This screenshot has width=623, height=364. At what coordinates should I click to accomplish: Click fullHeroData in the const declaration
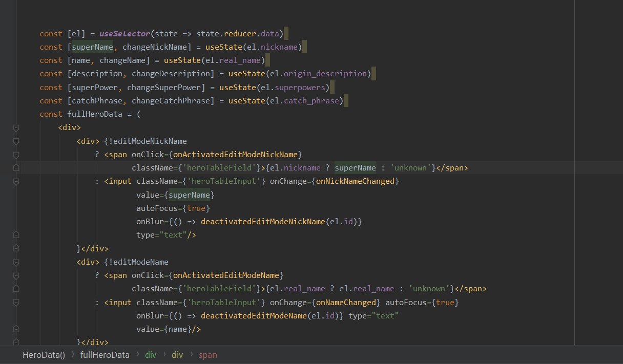point(95,114)
